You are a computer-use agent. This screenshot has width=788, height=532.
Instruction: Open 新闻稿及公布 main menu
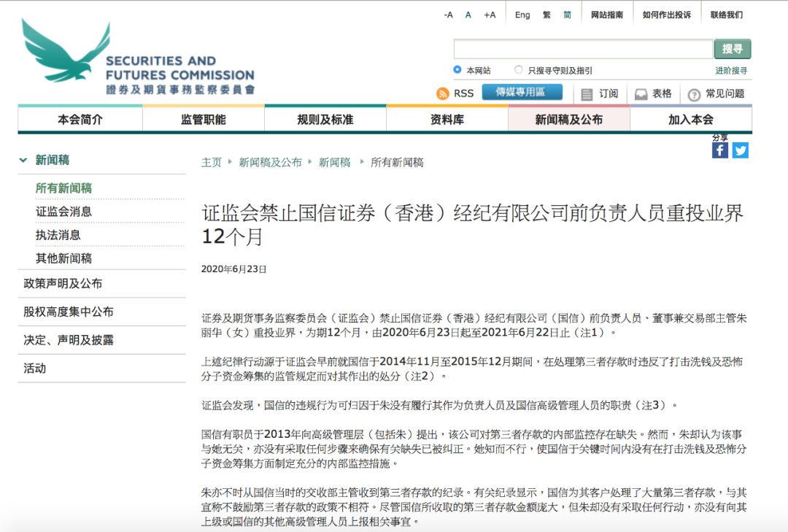click(x=569, y=120)
